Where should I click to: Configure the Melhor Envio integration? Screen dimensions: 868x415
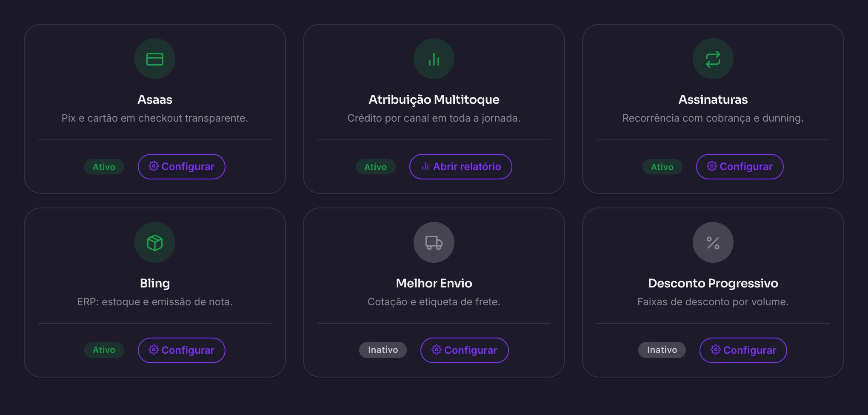click(x=465, y=350)
